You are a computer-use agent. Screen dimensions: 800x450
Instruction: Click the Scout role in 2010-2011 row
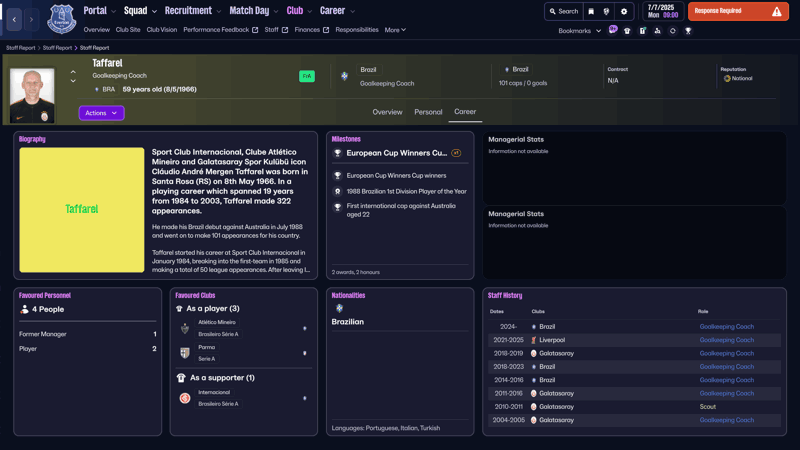708,407
